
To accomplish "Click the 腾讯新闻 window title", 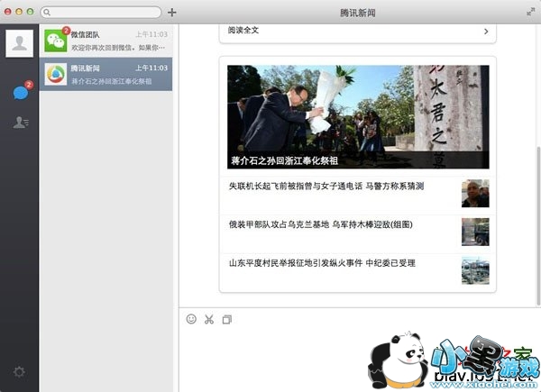I will [358, 13].
